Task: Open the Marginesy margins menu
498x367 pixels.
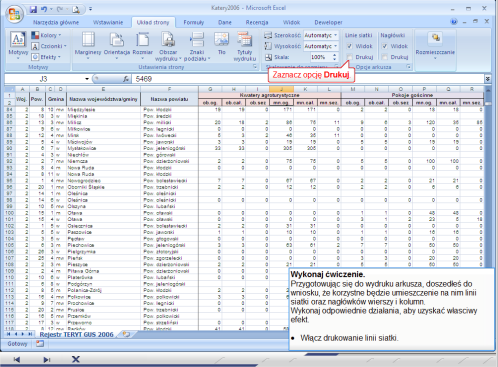Action: click(x=88, y=46)
